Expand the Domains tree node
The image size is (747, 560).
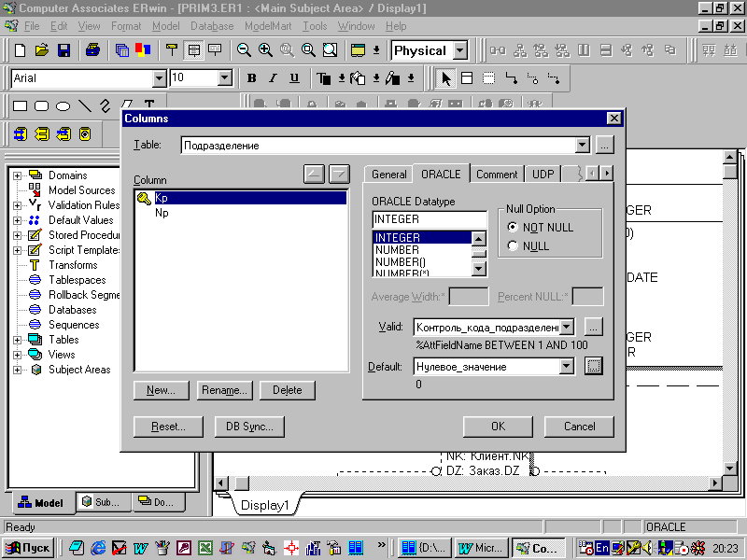click(x=17, y=175)
